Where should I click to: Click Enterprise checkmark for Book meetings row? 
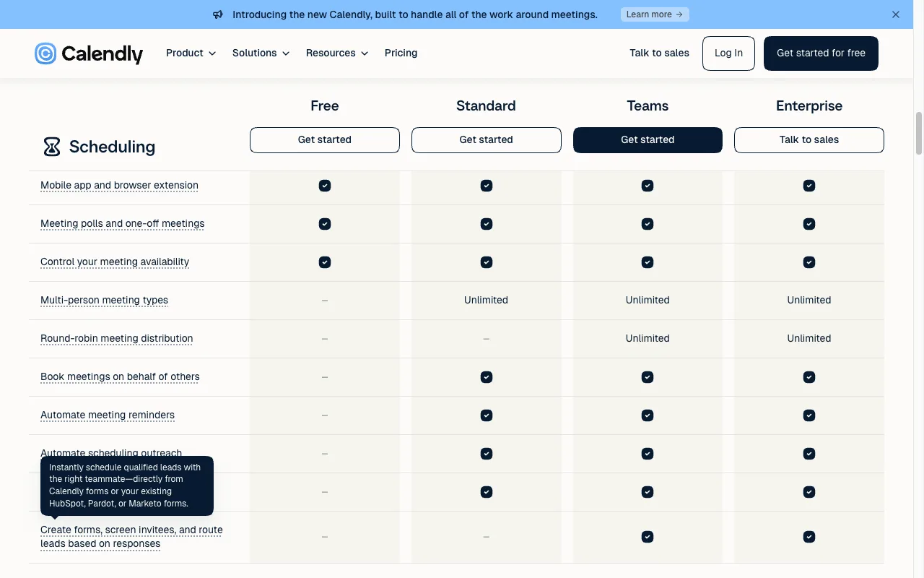(x=809, y=377)
